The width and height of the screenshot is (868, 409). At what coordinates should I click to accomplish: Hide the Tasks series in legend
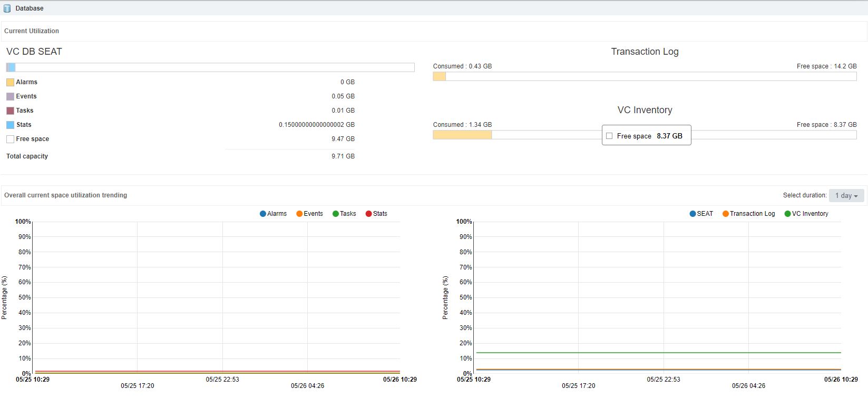coord(336,214)
